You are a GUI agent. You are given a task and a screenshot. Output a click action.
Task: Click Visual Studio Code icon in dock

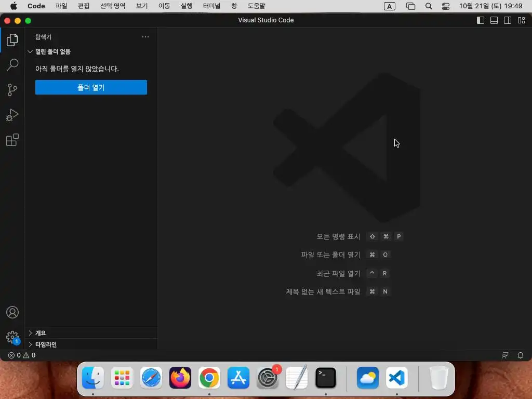[x=396, y=378]
